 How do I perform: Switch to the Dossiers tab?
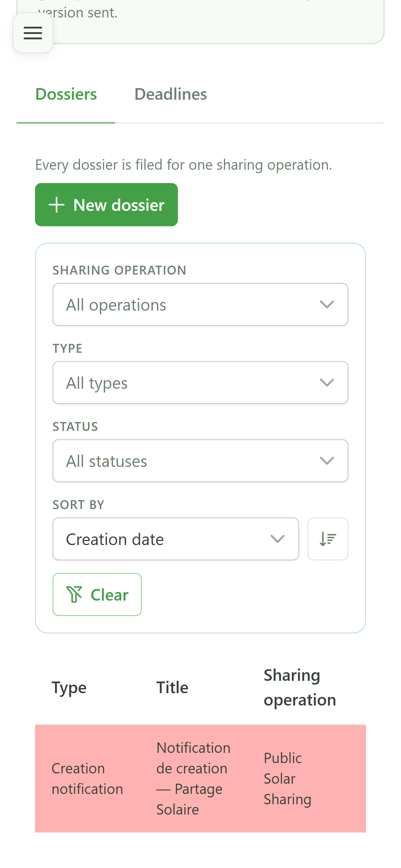66,94
